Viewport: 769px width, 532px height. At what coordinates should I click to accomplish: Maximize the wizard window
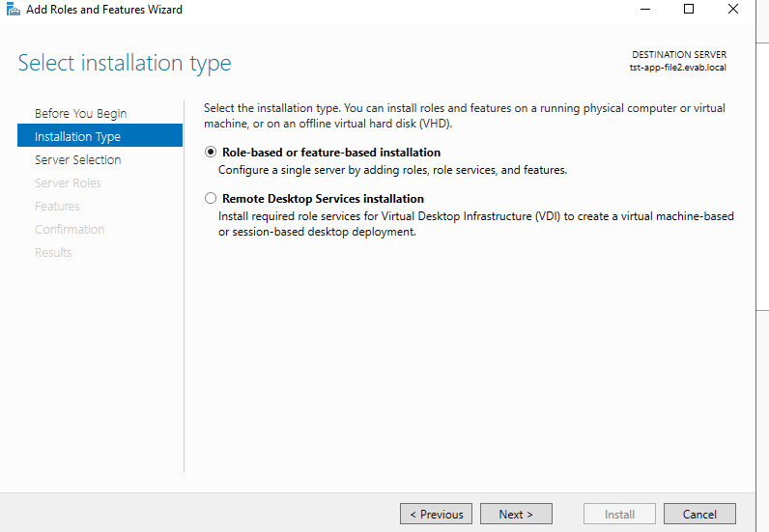(x=689, y=10)
